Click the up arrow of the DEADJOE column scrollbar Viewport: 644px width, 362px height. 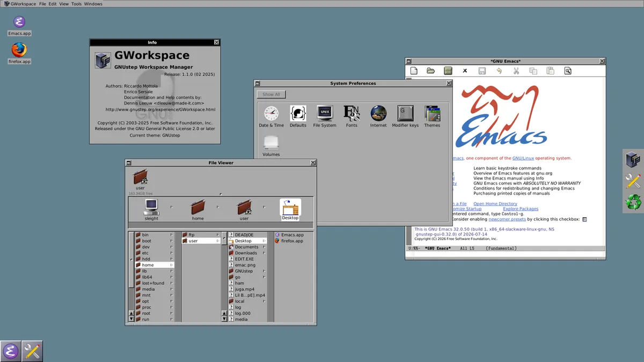tap(224, 313)
